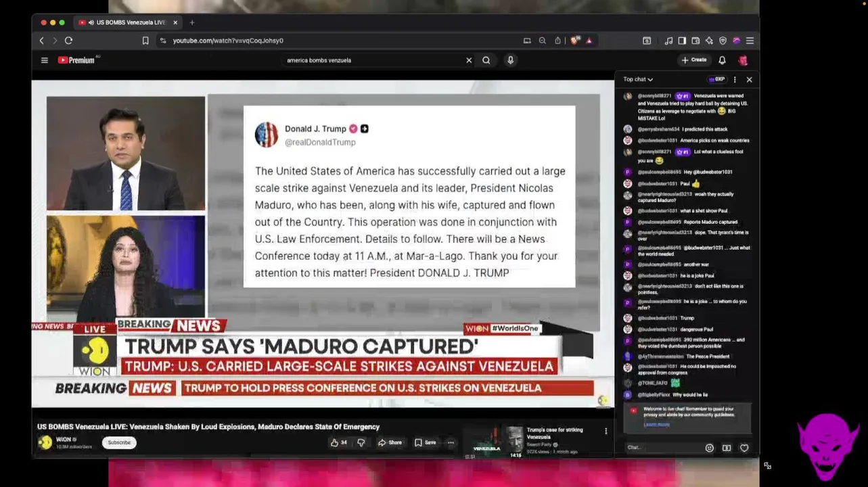Close the 'US BOMBS Venezuela LIVE' tab
Image resolution: width=868 pixels, height=487 pixels.
(175, 22)
